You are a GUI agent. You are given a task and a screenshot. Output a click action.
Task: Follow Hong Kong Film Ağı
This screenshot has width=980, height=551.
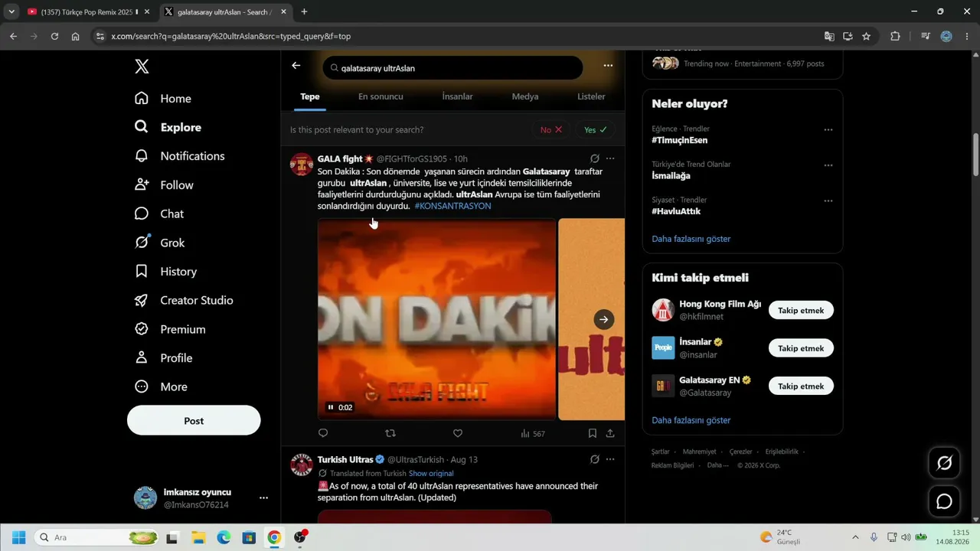coord(801,310)
